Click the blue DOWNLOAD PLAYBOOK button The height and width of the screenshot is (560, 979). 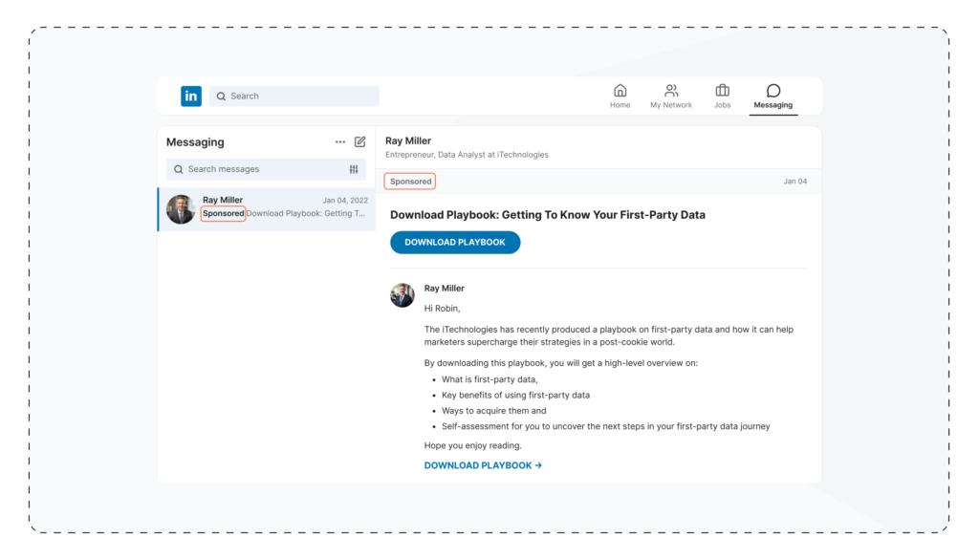pos(455,242)
